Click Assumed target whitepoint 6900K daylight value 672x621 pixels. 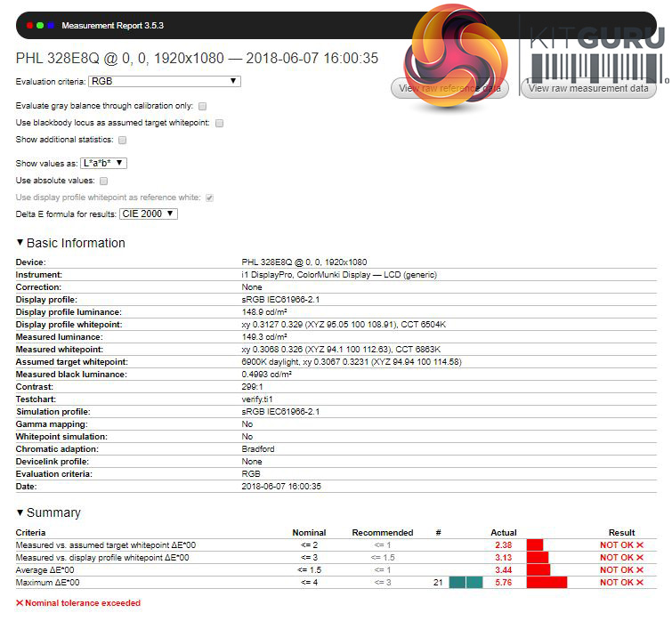352,362
